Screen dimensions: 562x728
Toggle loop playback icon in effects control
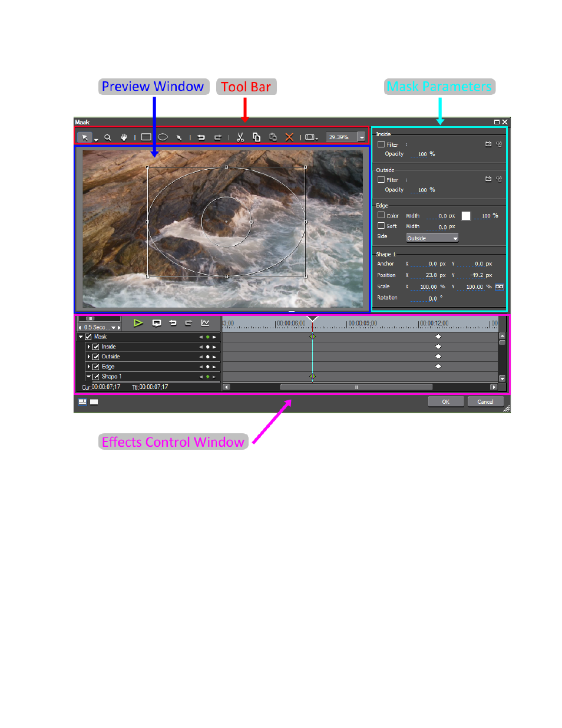[157, 323]
